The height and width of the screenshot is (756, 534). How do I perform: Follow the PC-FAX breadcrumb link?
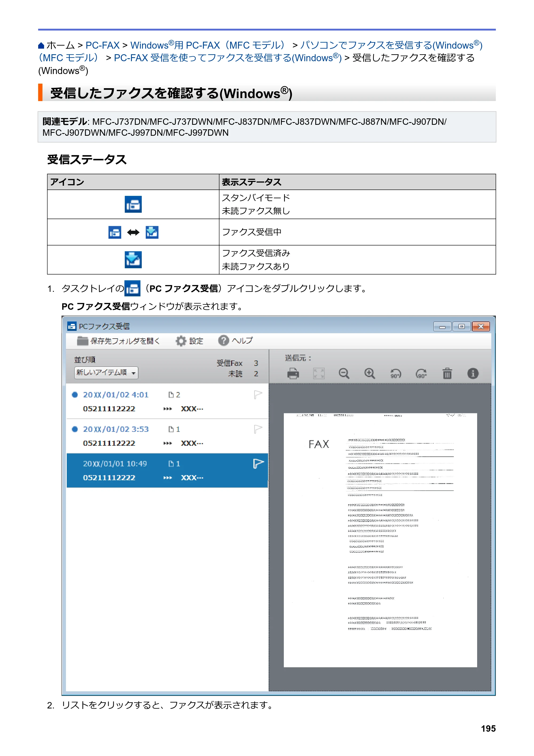pos(102,45)
